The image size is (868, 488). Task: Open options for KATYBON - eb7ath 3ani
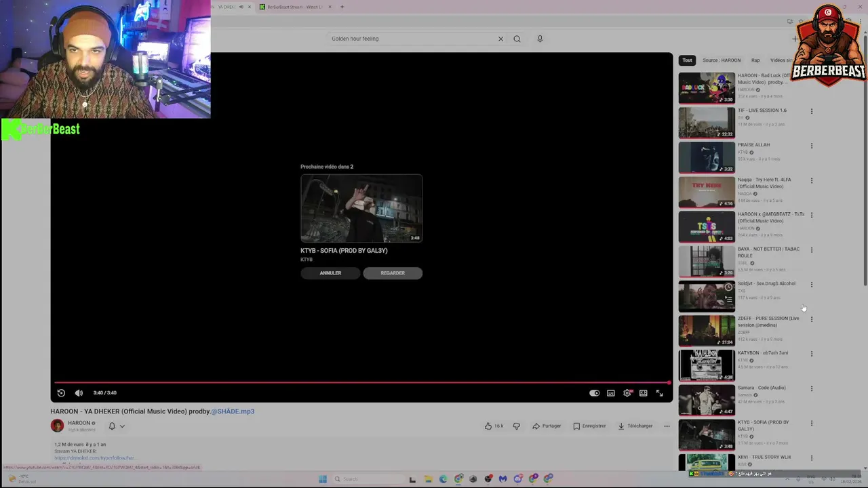click(811, 354)
